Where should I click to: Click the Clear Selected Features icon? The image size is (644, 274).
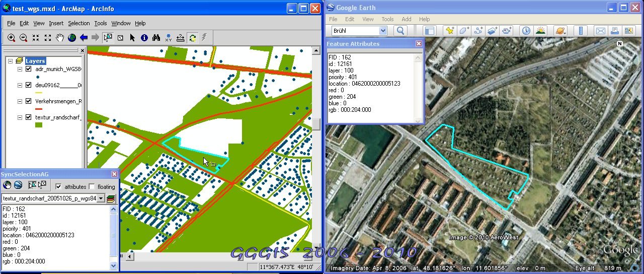[x=120, y=38]
